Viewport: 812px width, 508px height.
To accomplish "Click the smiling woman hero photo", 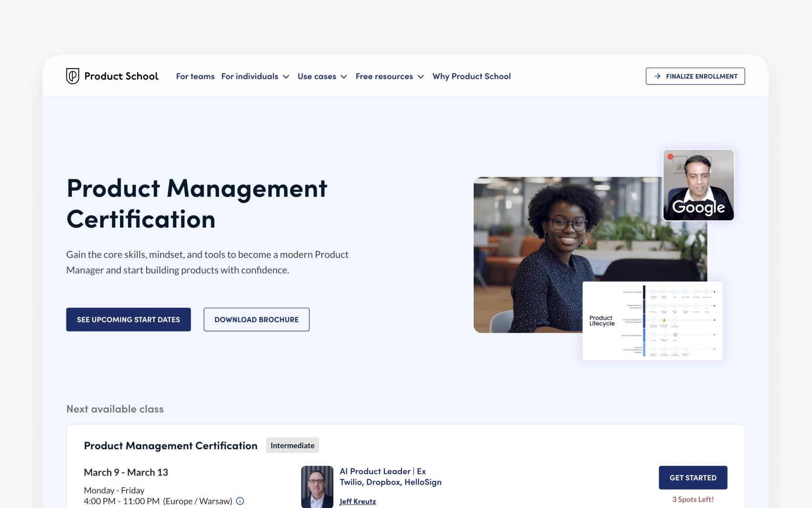I will [590, 255].
